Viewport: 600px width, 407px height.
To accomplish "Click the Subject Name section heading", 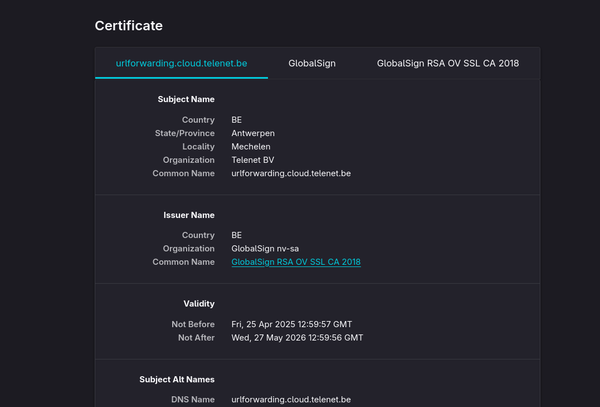I will click(x=186, y=99).
